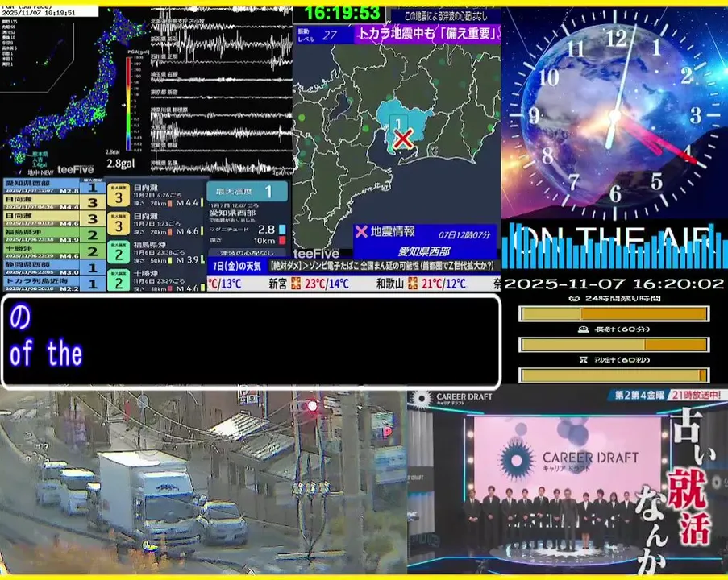Click the icon beside 24時間残り時間 label
Image resolution: width=728 pixels, height=580 pixels.
pyautogui.click(x=574, y=298)
